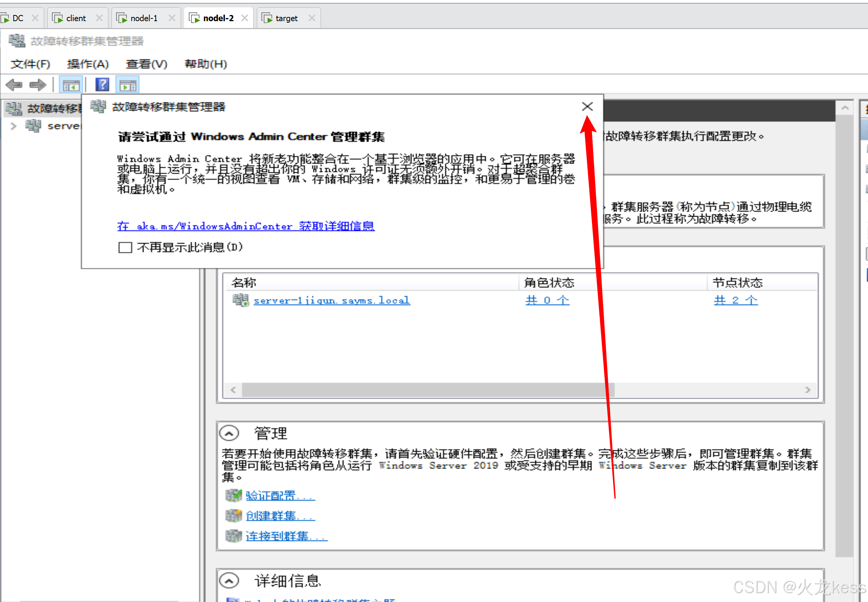Screen dimensions: 868x602
Task: Collapse the 详细信息 section
Action: (x=229, y=580)
